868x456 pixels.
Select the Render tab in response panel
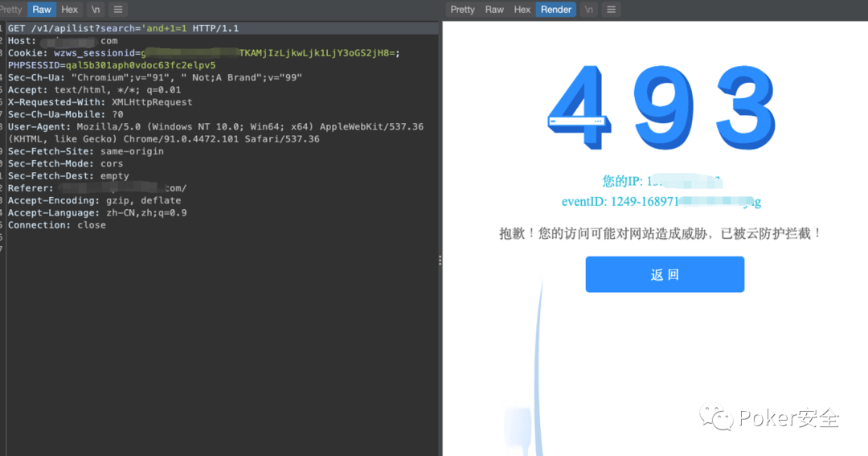tap(556, 10)
